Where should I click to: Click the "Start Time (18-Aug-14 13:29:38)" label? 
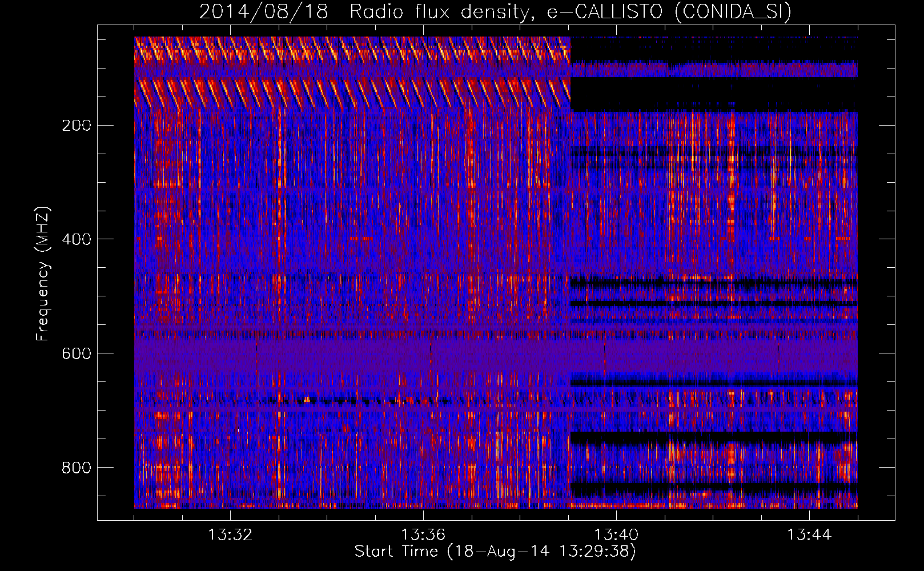tap(495, 552)
